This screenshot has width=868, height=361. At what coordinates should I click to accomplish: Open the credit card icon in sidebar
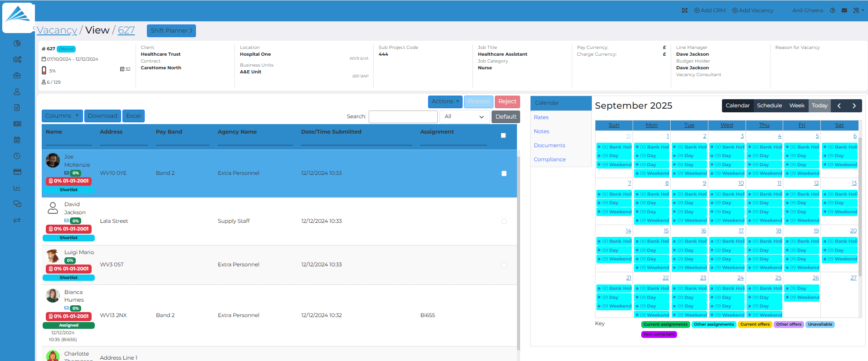point(17,172)
